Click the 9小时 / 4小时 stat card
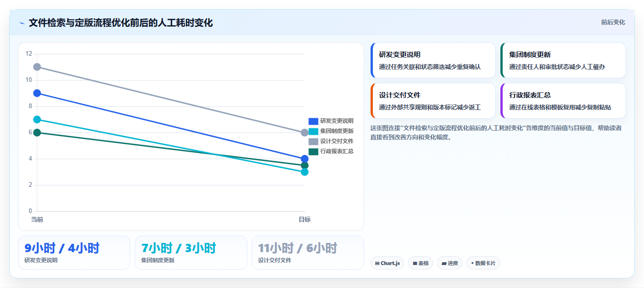The height and width of the screenshot is (288, 644). click(74, 253)
